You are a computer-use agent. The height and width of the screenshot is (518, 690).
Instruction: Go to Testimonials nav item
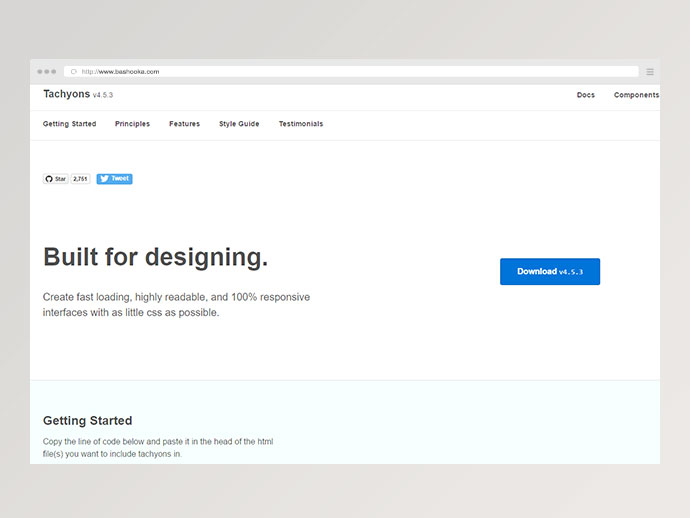click(301, 124)
